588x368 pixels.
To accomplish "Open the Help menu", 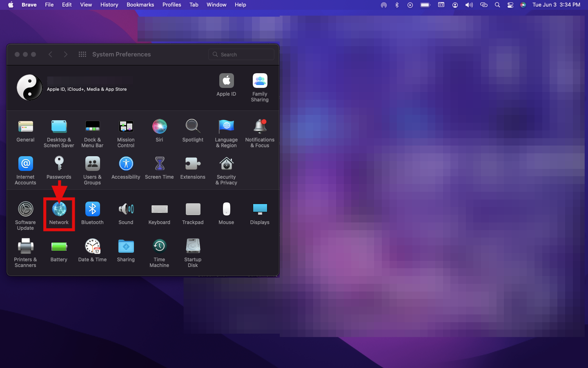I will (x=241, y=5).
